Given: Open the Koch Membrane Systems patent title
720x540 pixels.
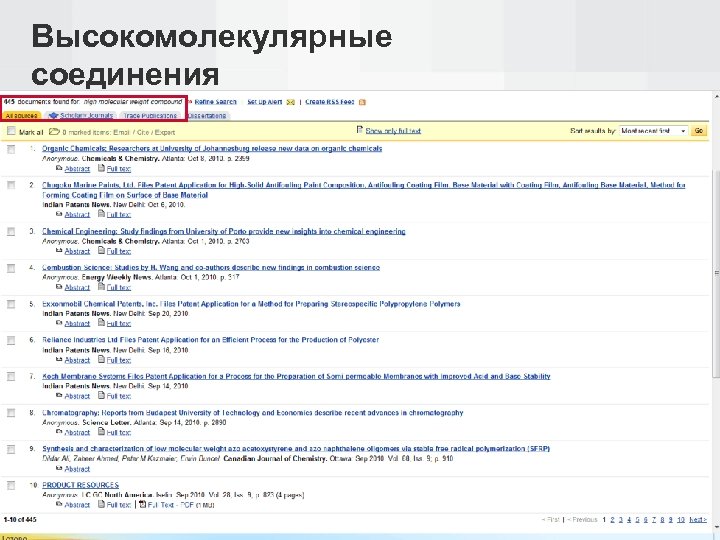Looking at the screenshot, I should click(x=296, y=377).
